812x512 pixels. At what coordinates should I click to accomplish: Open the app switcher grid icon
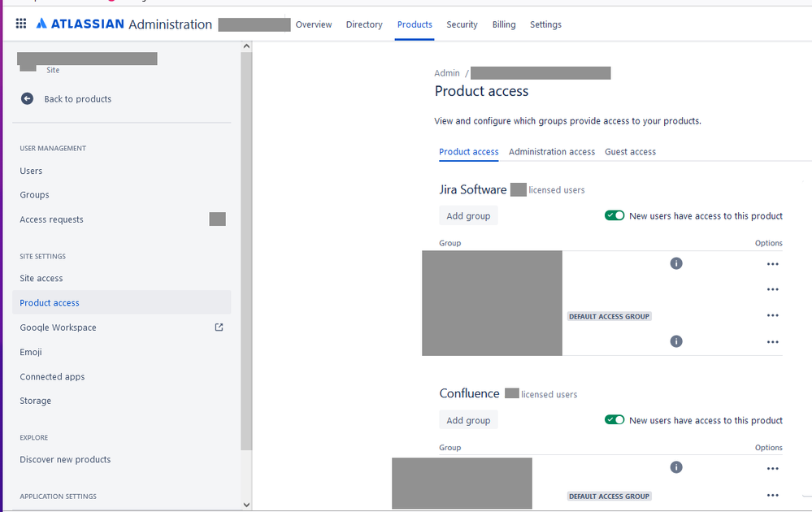[x=20, y=24]
